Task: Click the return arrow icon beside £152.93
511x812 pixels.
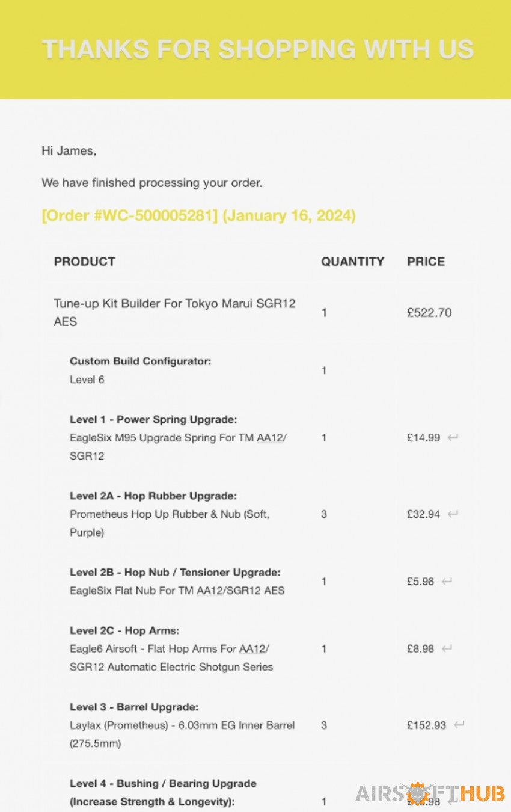Action: click(459, 725)
